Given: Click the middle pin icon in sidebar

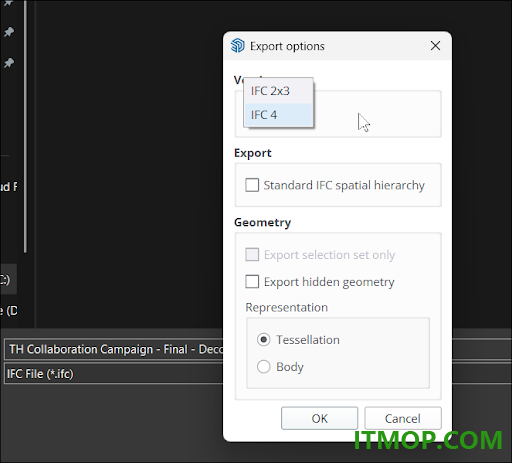Looking at the screenshot, I should click(9, 32).
